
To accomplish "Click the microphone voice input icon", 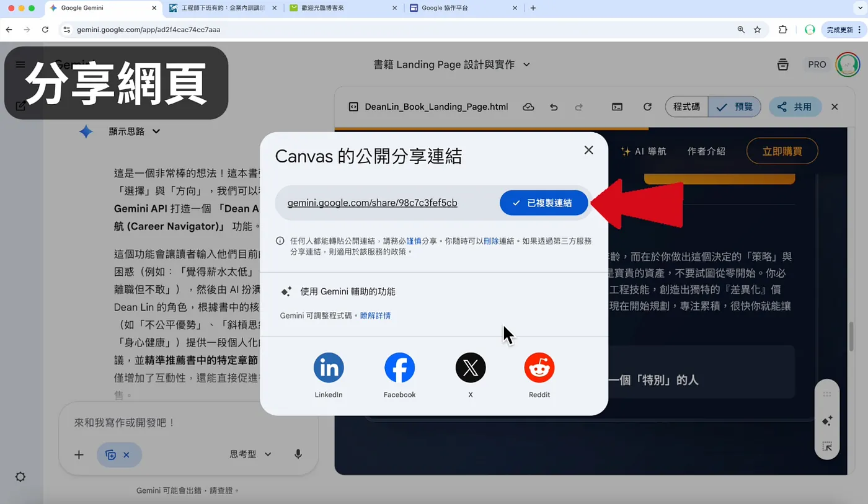I will [x=298, y=454].
